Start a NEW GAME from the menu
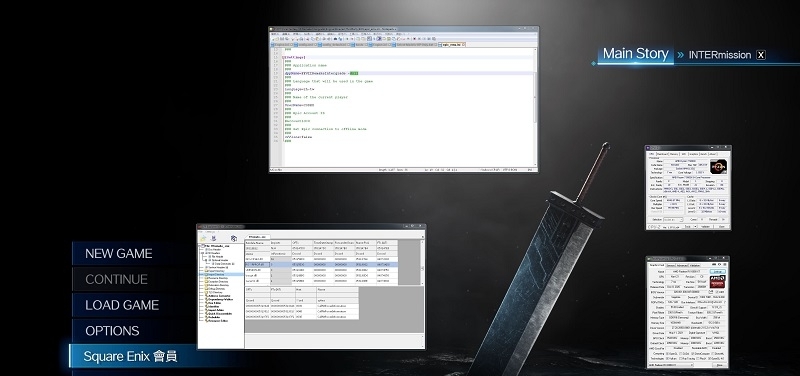The height and width of the screenshot is (376, 800). click(x=118, y=254)
